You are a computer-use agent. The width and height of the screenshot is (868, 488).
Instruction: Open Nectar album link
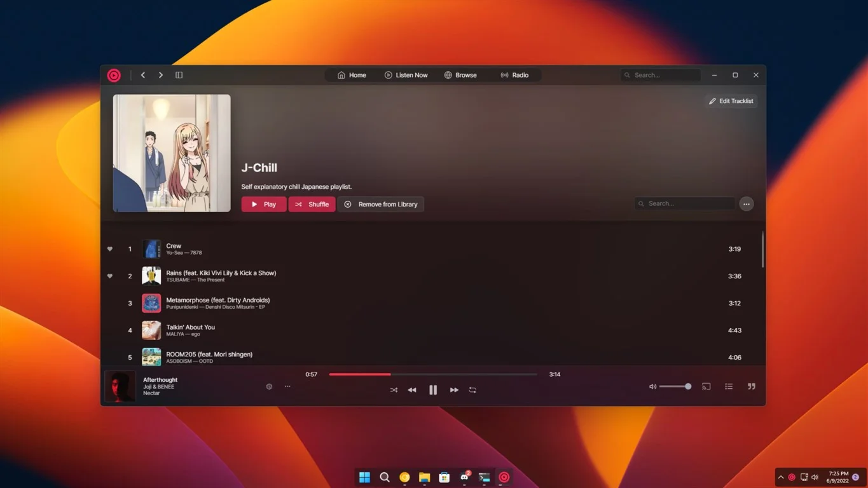[151, 393]
